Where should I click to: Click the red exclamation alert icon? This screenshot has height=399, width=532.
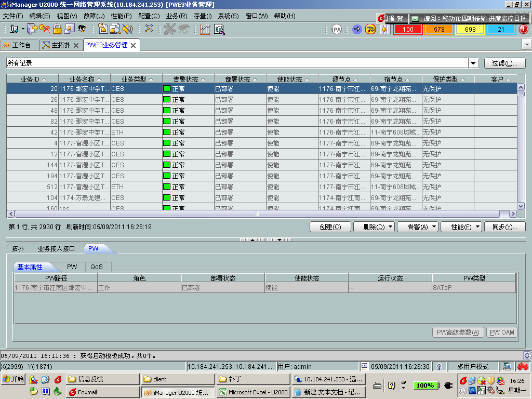pos(523,29)
